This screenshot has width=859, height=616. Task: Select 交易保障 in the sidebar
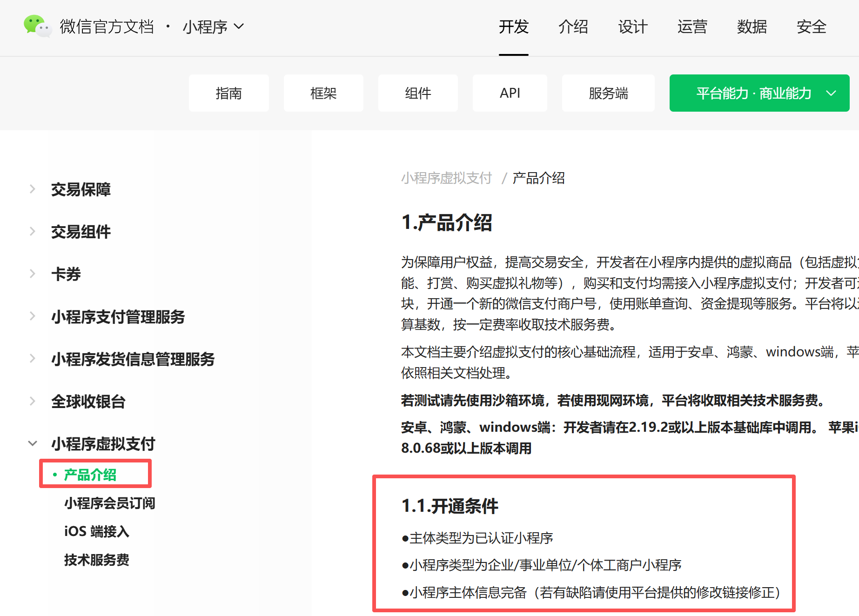click(81, 189)
